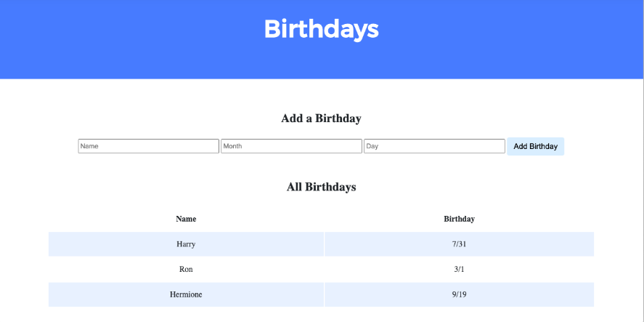Viewport: 644px width, 322px height.
Task: Select the Ron name cell
Action: tap(186, 270)
